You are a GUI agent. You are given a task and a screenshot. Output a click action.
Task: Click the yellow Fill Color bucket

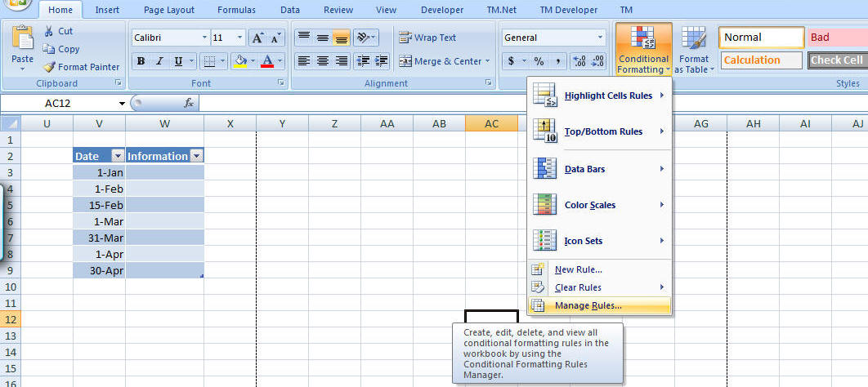(x=240, y=61)
